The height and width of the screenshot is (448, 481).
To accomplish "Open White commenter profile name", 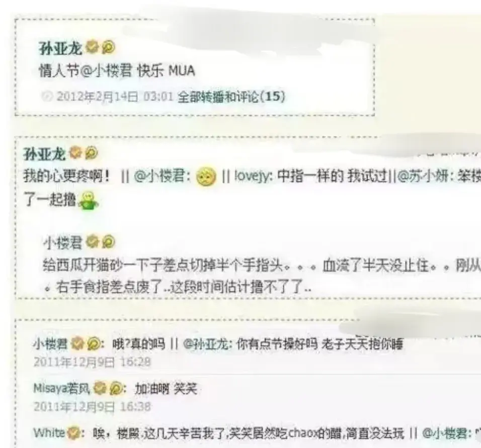I will tap(49, 433).
